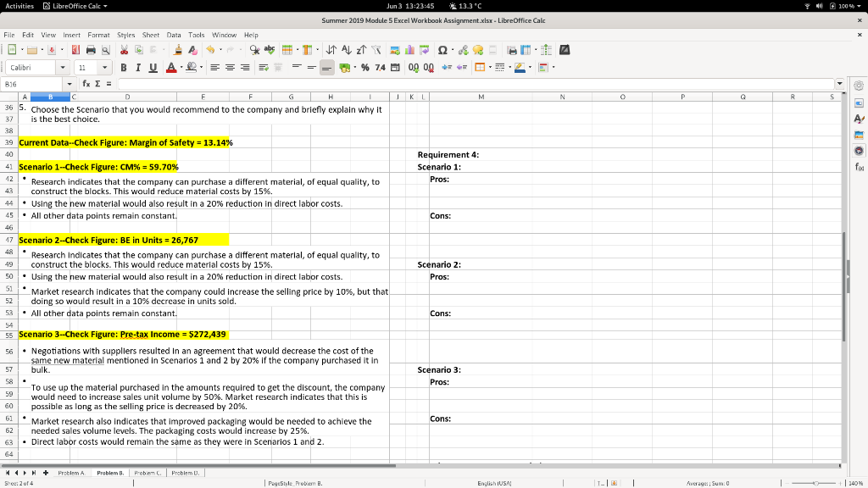Click the Sort Descending icon
This screenshot has width=868, height=488.
(361, 50)
